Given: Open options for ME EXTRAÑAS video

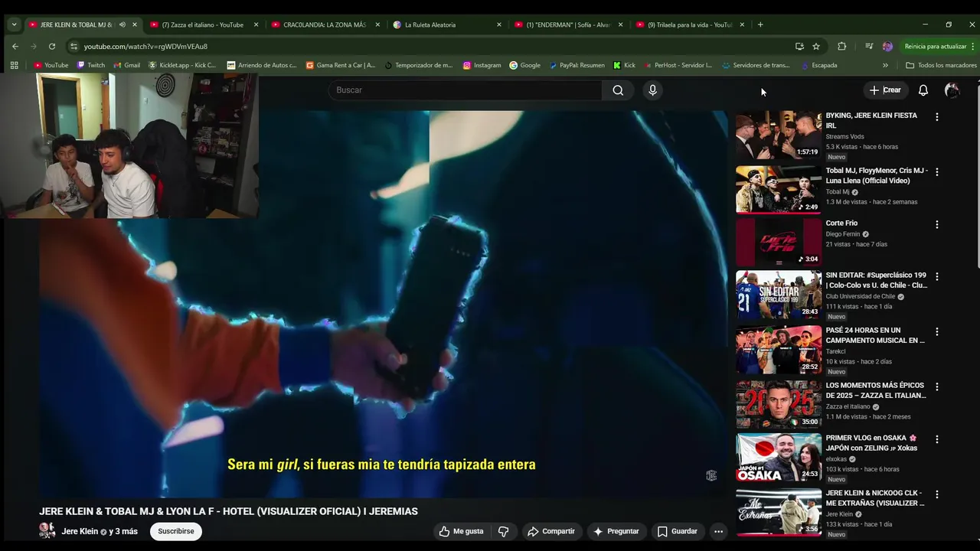Looking at the screenshot, I should pos(936,495).
